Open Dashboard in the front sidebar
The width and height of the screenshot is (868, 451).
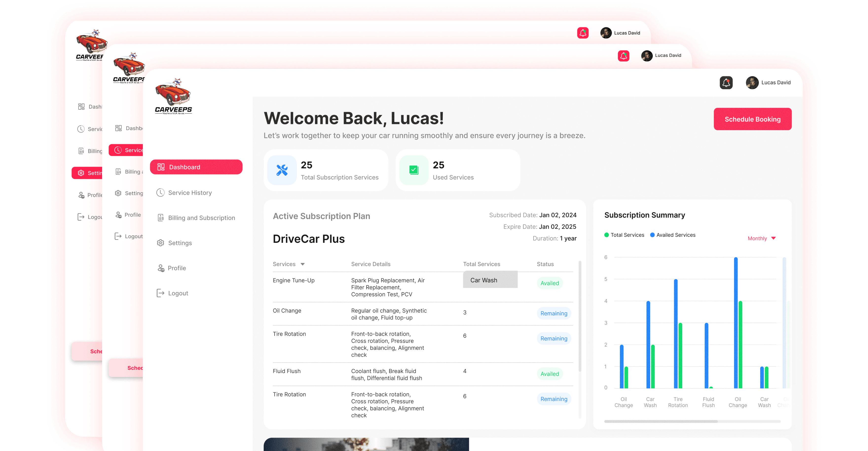[x=196, y=167]
